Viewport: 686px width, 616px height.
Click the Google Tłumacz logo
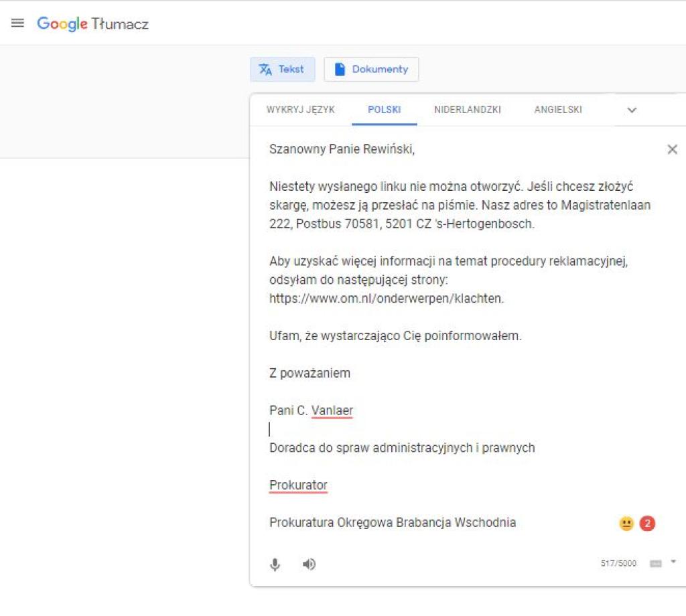pos(92,24)
